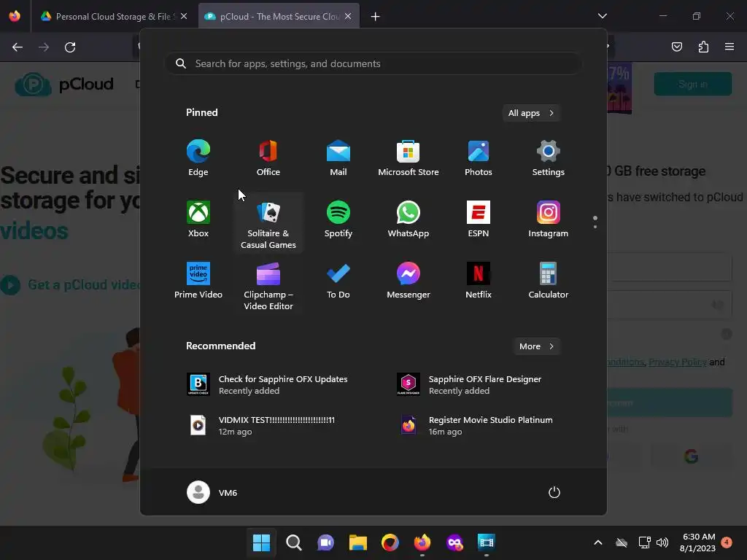This screenshot has width=747, height=560.
Task: Click Sign in on pCloud page
Action: [693, 84]
